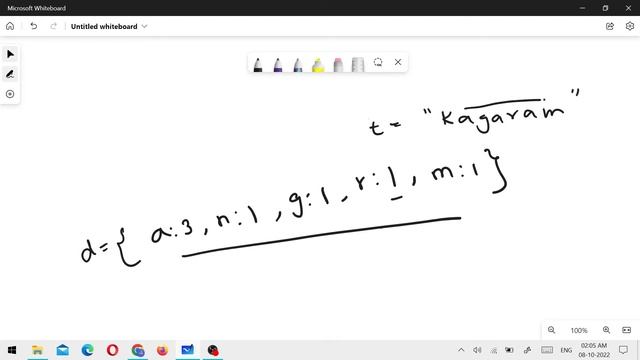This screenshot has height=360, width=640.
Task: Open the Create panel circle icon
Action: [x=10, y=94]
